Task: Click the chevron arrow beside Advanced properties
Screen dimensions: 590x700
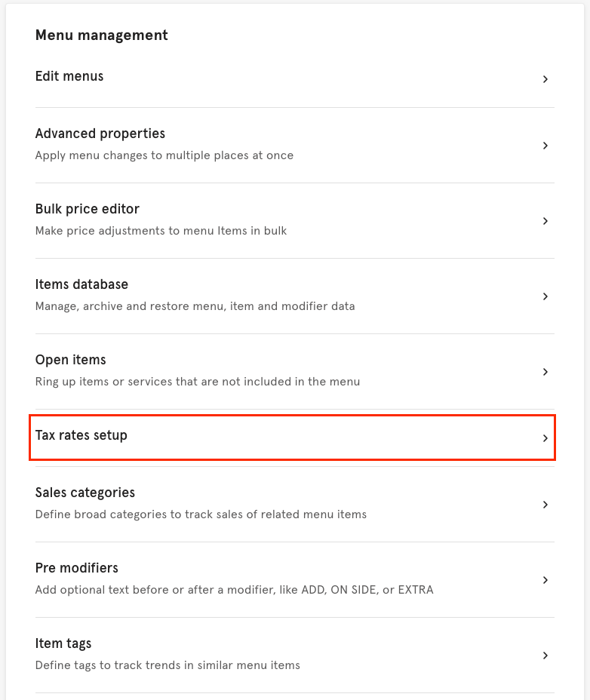Action: click(x=545, y=146)
